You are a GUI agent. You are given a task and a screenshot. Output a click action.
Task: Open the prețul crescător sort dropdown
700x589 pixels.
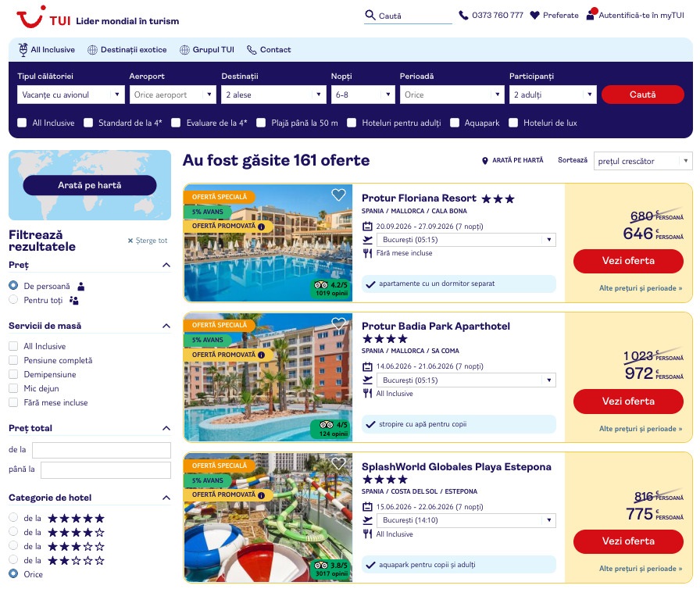[x=643, y=161]
